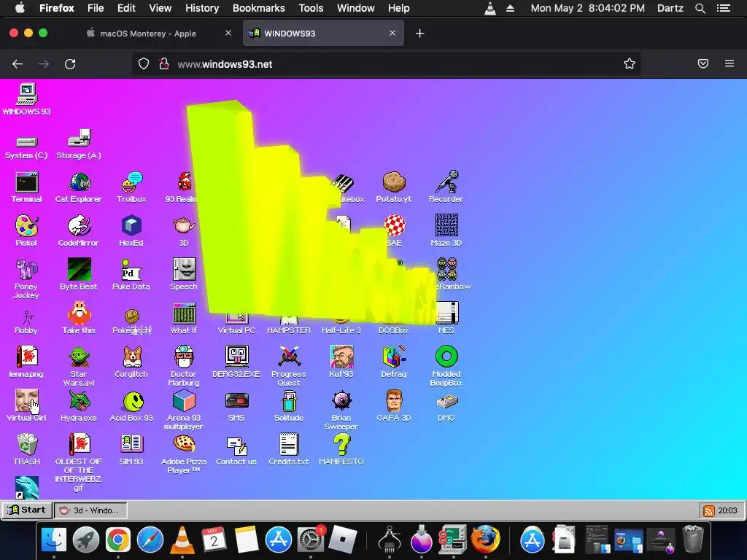
Task: Open the Trollbox chat icon
Action: click(x=131, y=187)
